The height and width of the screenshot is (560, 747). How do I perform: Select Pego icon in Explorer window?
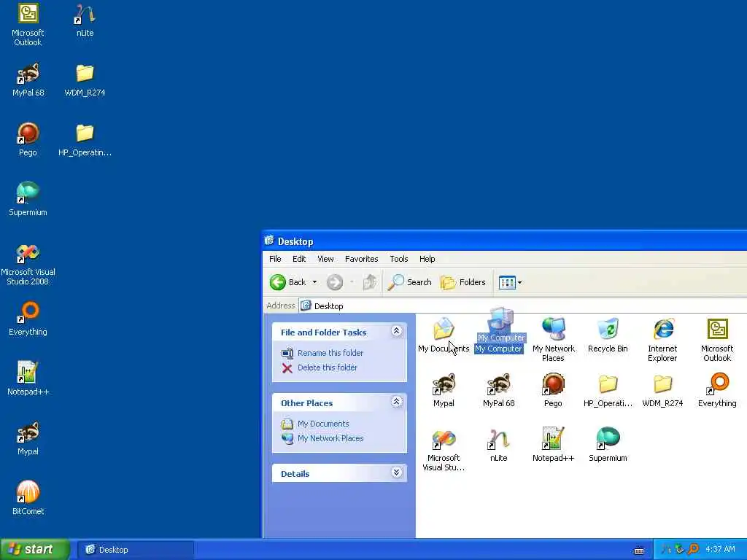553,391
